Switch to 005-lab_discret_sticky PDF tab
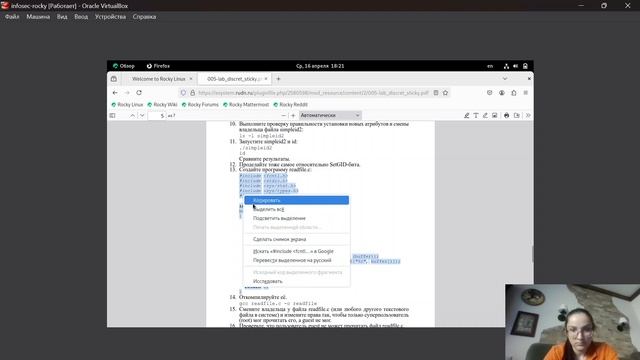 click(234, 79)
